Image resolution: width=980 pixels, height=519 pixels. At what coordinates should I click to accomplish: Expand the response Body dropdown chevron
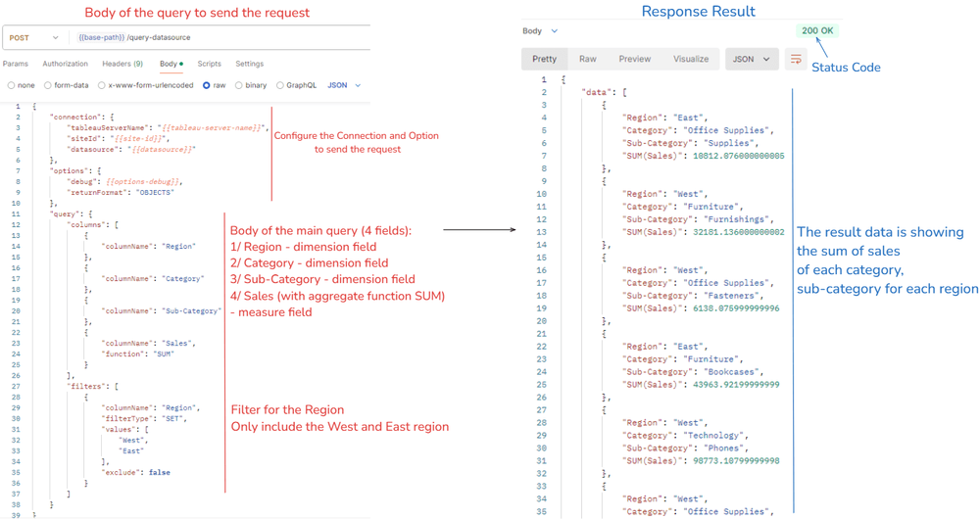[554, 31]
